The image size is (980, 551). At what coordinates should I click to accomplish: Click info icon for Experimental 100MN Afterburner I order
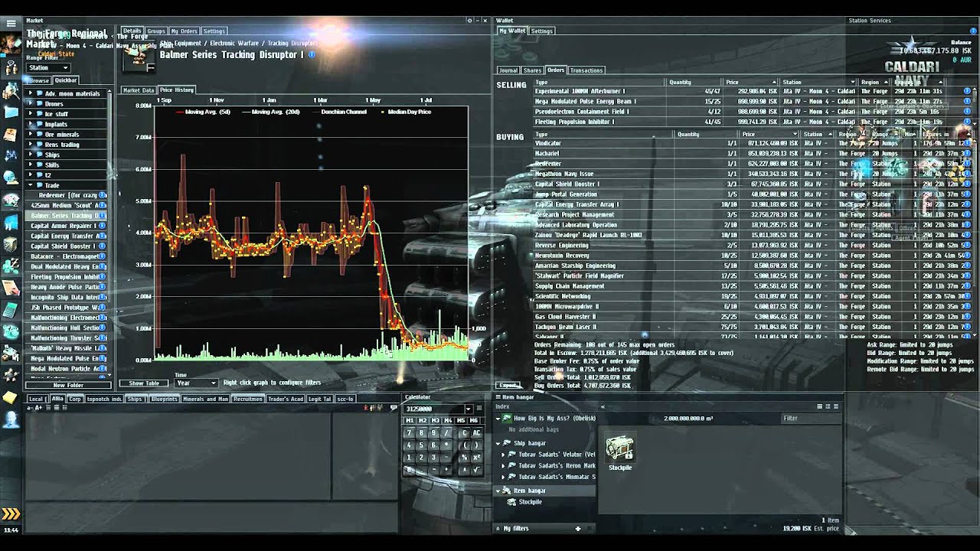click(x=967, y=91)
